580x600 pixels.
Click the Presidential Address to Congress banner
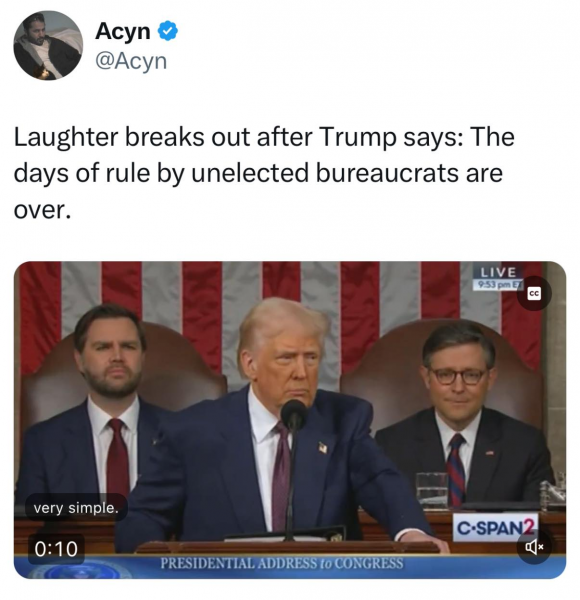pyautogui.click(x=282, y=563)
